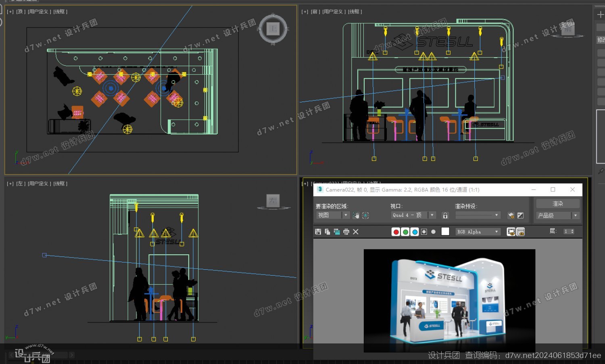Viewport: 605px width, 364px height.
Task: Click the pin stack icon in command panel
Action: click(x=601, y=171)
